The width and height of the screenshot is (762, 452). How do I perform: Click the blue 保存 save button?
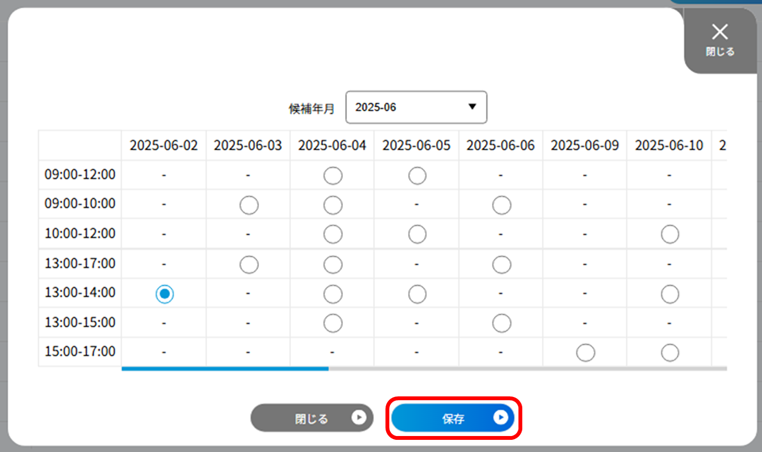[x=453, y=418]
